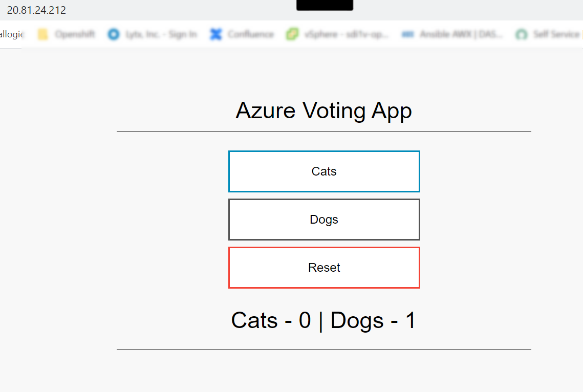Image resolution: width=583 pixels, height=392 pixels.
Task: Click the green vSphere bookmark icon
Action: click(292, 34)
